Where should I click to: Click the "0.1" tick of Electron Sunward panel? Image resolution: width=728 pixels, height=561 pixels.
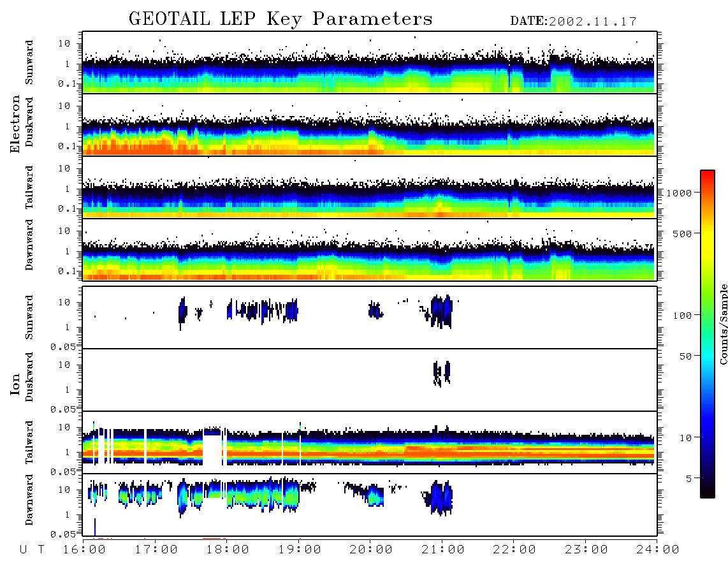[x=67, y=84]
